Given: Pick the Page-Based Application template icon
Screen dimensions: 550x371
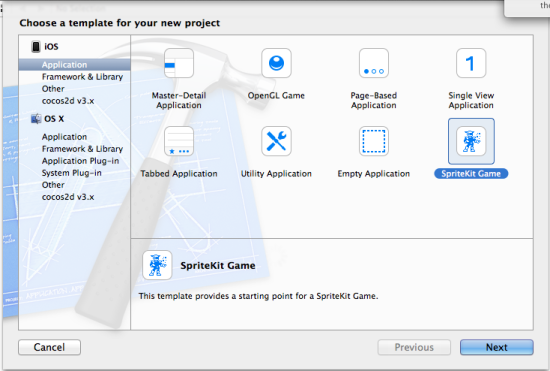Looking at the screenshot, I should (x=374, y=63).
